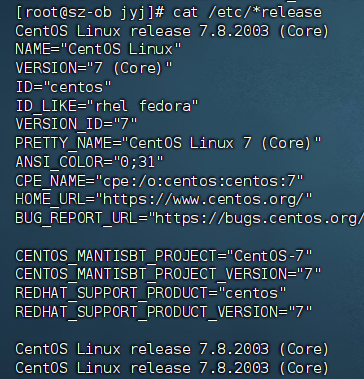
Task: Click the last CentOS release output line
Action: click(x=172, y=368)
